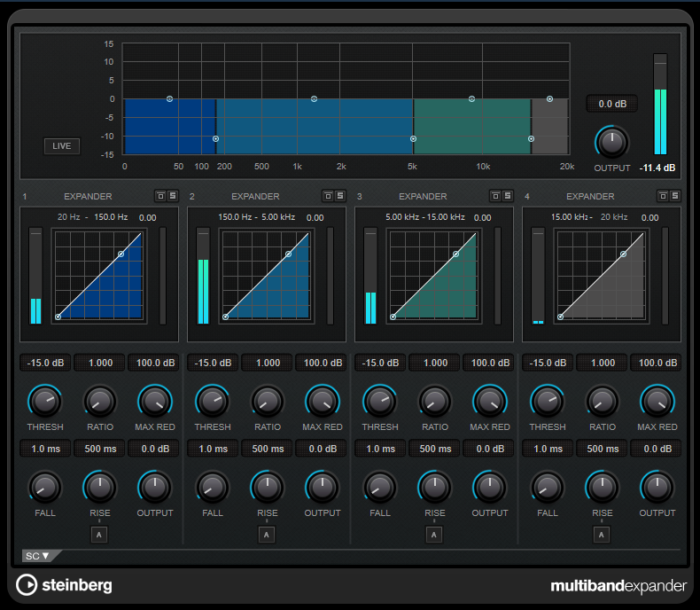This screenshot has width=700, height=610.
Task: Click band 4 fall 1.0 ms field
Action: click(x=548, y=449)
